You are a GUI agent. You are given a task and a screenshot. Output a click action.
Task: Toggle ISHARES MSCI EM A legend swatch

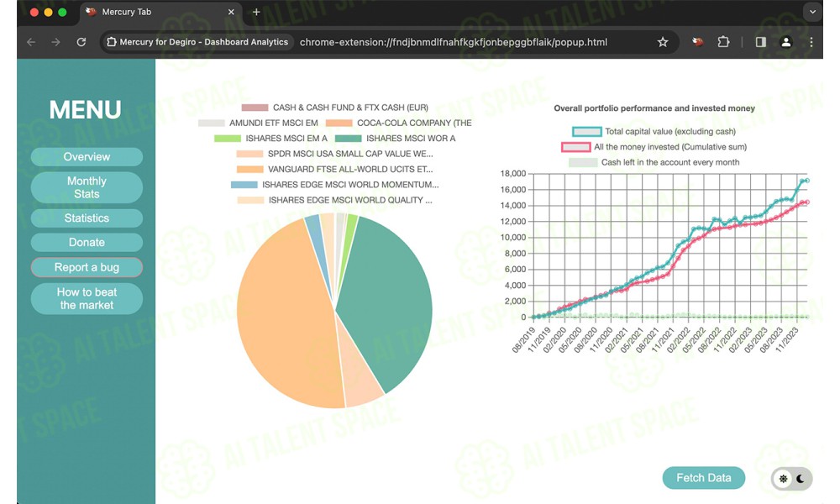(227, 139)
